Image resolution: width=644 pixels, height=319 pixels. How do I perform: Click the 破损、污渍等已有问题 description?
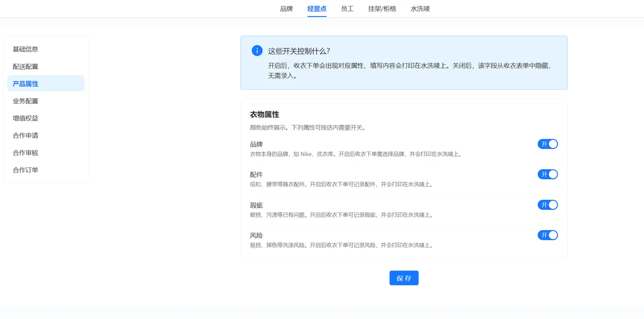[x=343, y=215]
